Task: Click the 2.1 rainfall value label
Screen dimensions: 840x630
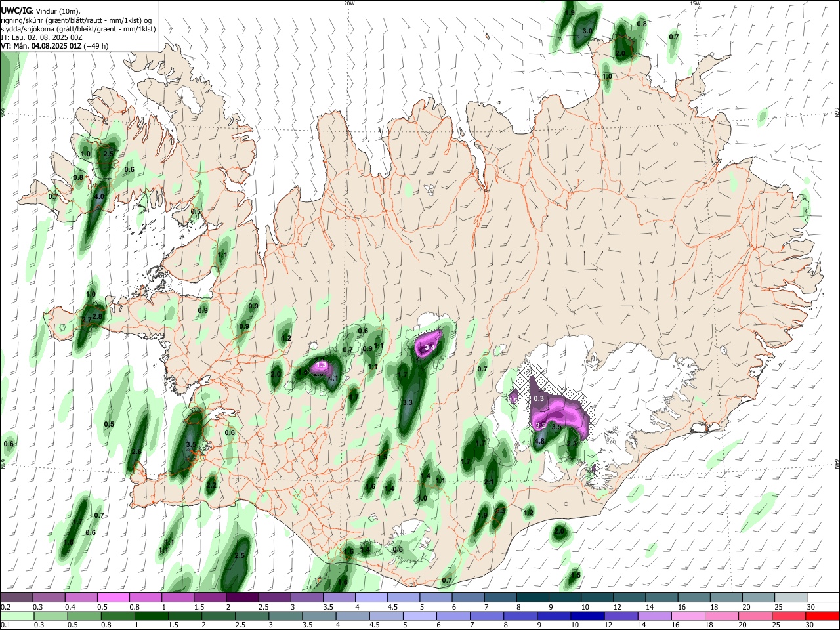Action: pyautogui.click(x=488, y=482)
